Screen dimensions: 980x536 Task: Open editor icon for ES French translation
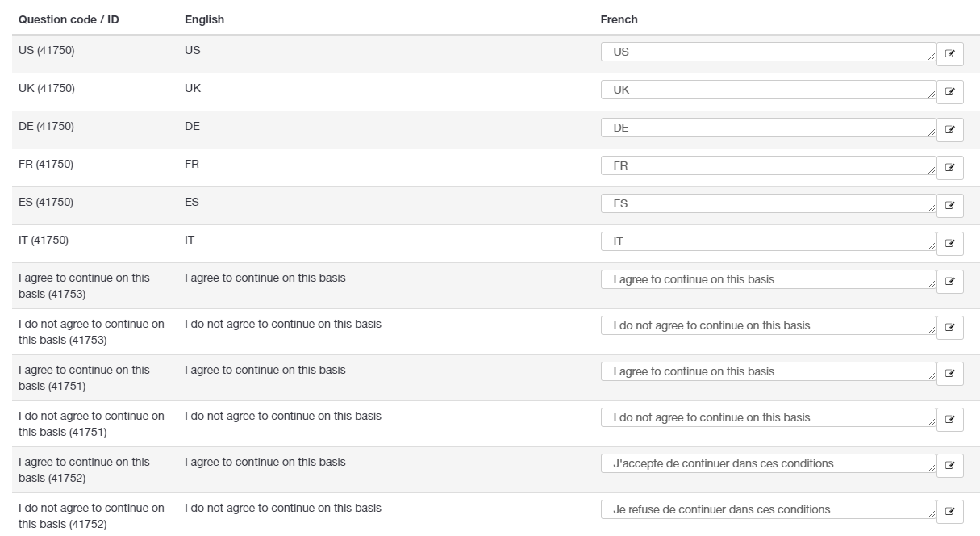(x=949, y=206)
